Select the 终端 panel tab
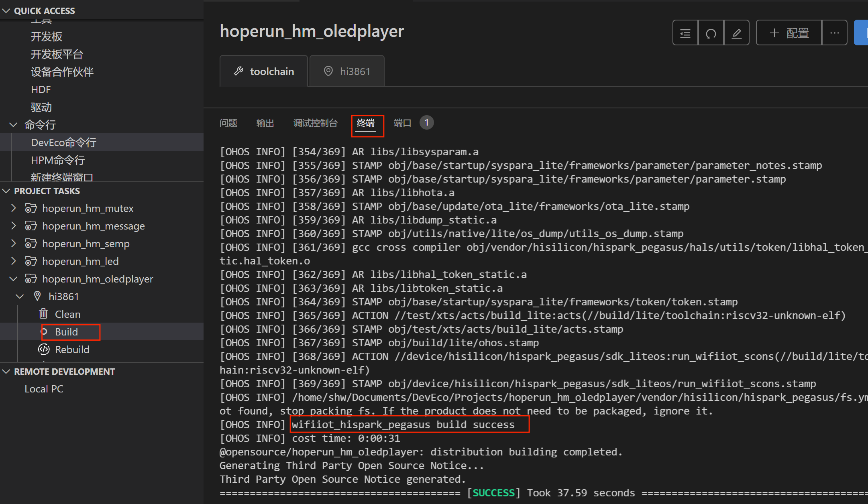 tap(366, 123)
